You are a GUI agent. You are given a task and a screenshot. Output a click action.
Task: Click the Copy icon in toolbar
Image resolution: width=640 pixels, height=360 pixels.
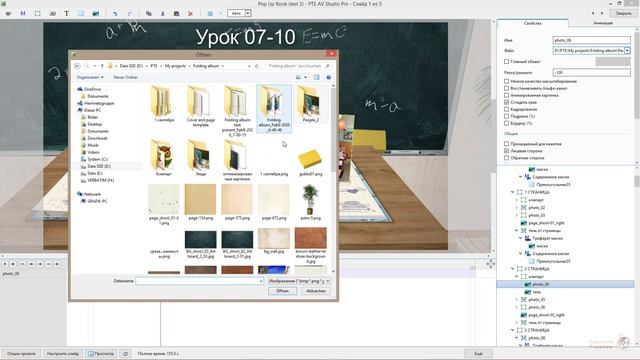click(149, 13)
